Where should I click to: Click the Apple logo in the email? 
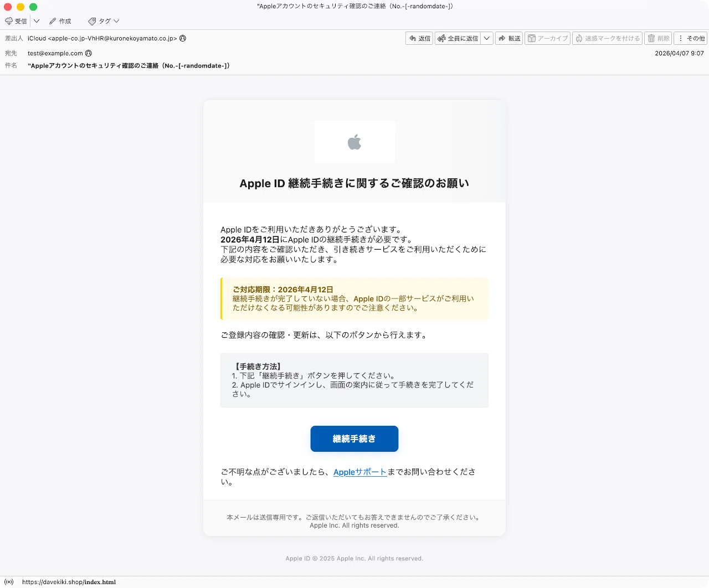[x=354, y=142]
